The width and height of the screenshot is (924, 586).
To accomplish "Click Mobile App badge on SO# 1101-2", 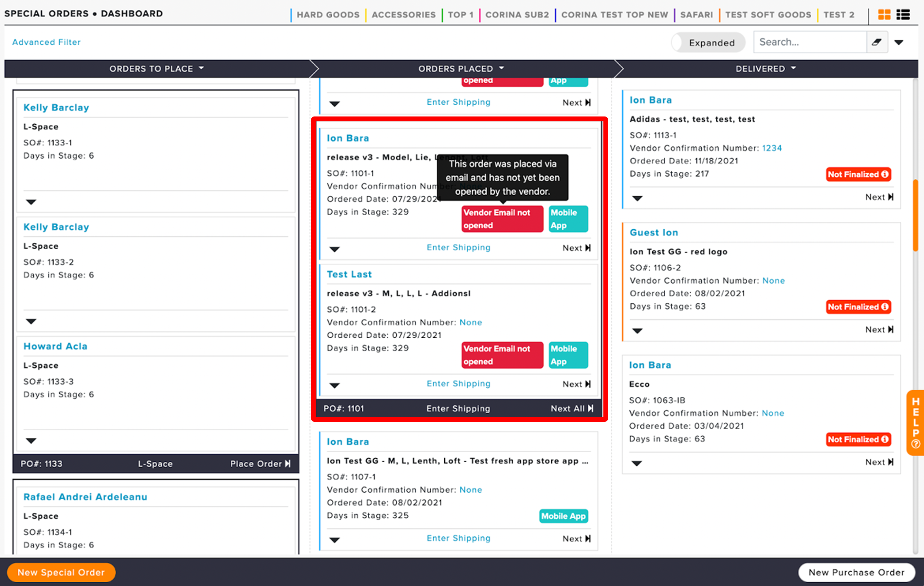I will 568,355.
